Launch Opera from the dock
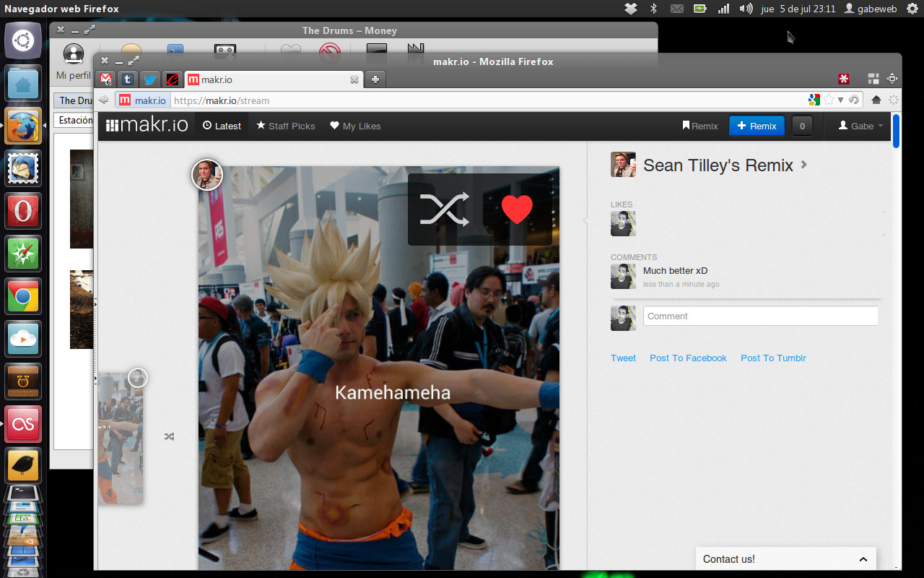Screen dimensions: 924x578 (23, 211)
